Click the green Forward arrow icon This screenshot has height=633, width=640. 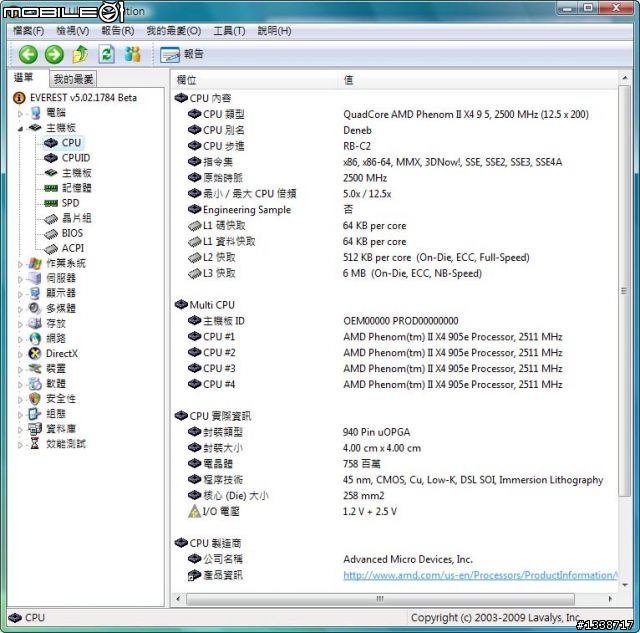(54, 54)
